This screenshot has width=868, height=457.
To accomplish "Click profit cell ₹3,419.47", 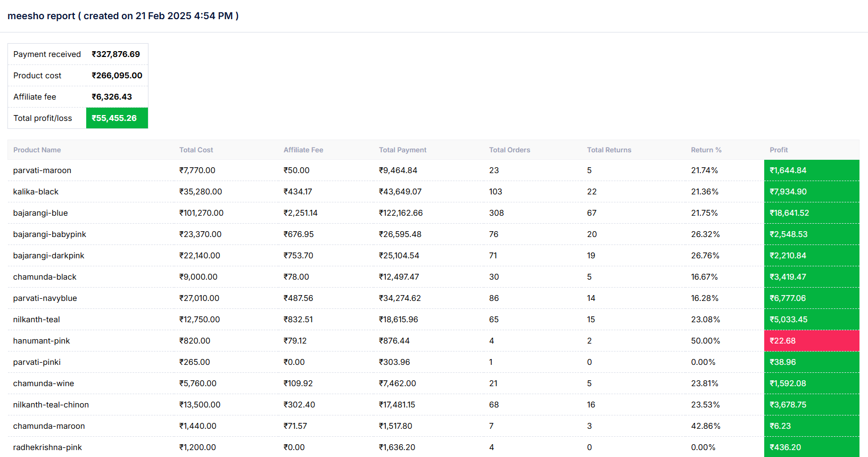I will [x=812, y=277].
